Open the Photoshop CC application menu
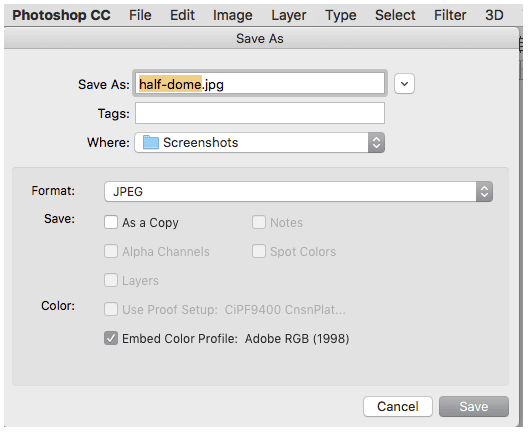529x434 pixels. (61, 15)
